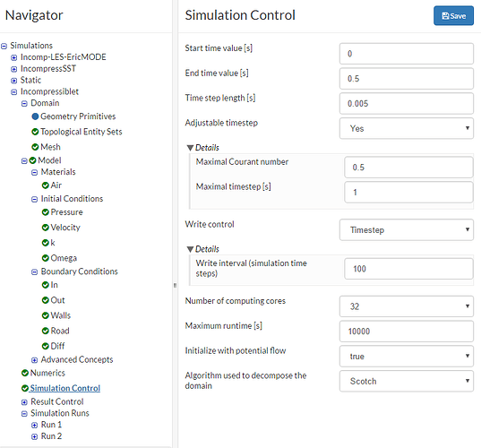
Task: Click the green check icon beside In
Action: (x=46, y=285)
